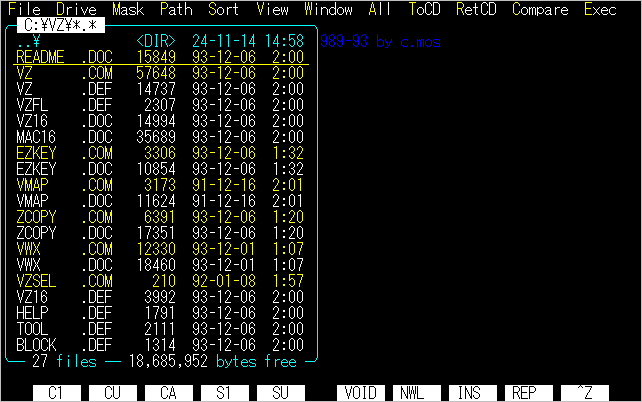Viewport: 642px width, 402px height.
Task: Click the 18,685,952 bytes free status
Action: pos(213,361)
